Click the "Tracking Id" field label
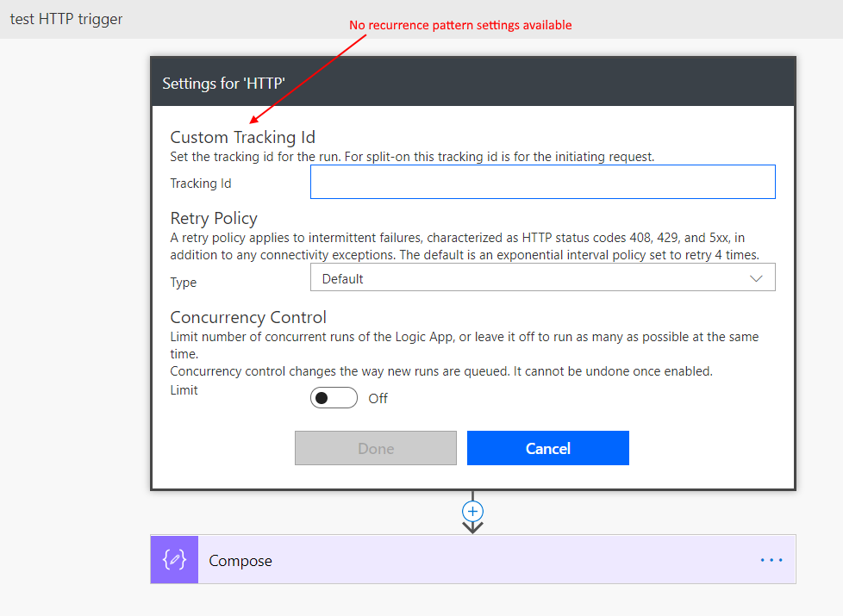 [x=200, y=184]
